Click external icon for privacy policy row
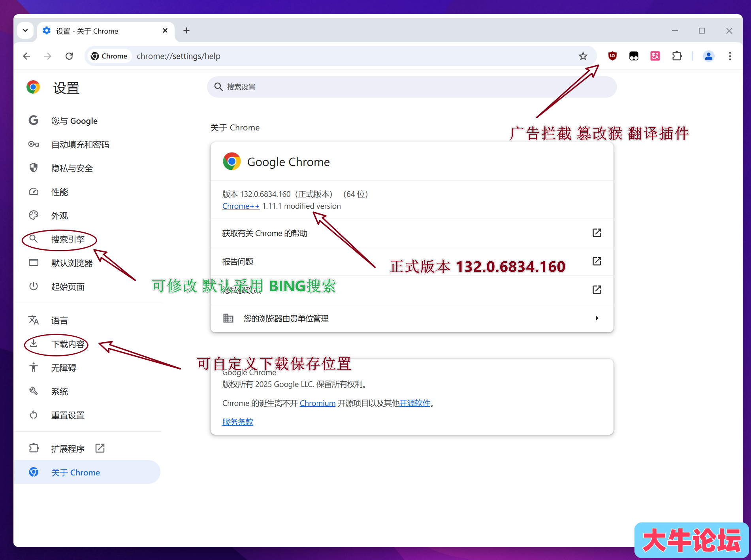The image size is (751, 560). (597, 290)
